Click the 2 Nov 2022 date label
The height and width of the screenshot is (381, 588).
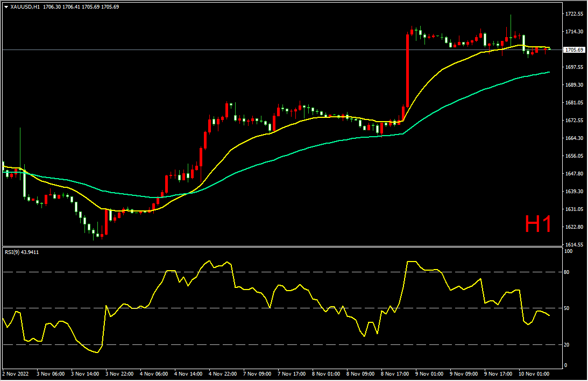16,374
